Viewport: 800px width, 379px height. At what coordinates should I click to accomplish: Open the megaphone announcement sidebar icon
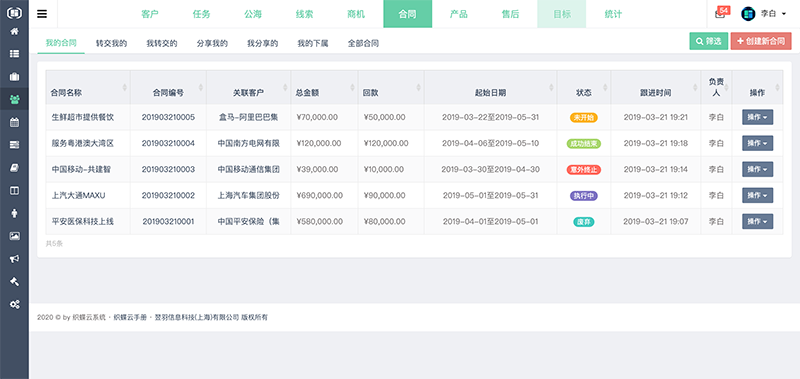tap(14, 259)
